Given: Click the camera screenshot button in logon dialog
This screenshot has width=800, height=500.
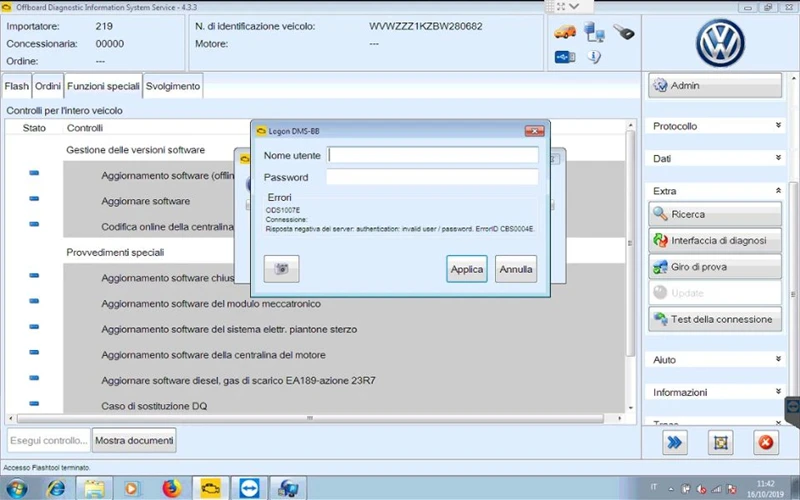Looking at the screenshot, I should [x=281, y=269].
